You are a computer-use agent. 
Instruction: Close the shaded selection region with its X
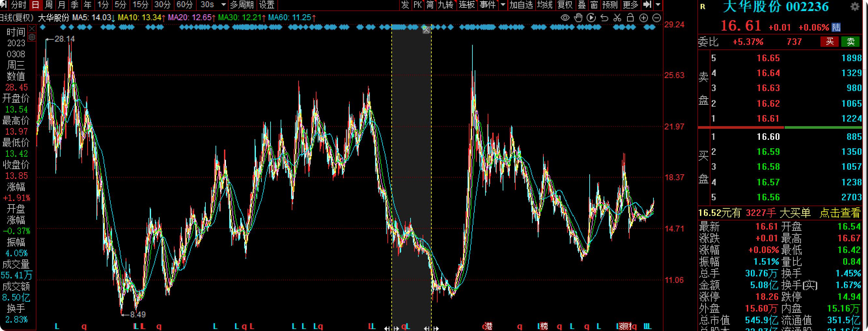point(426,30)
